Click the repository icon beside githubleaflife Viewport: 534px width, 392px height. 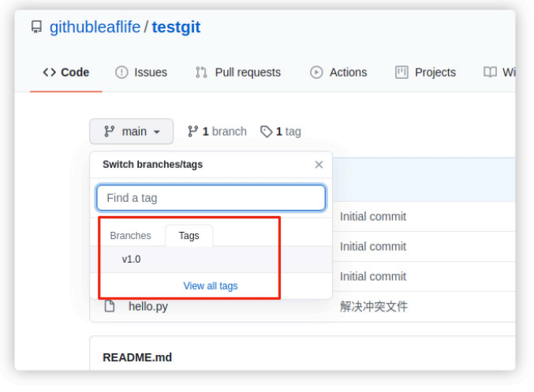[36, 27]
